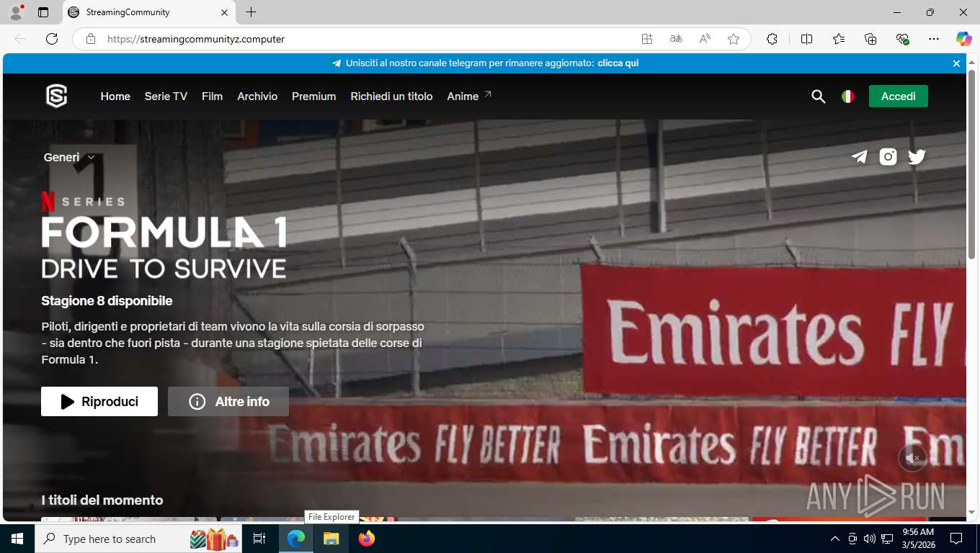This screenshot has height=553, width=980.
Task: Click the browser refresh icon
Action: (x=52, y=39)
